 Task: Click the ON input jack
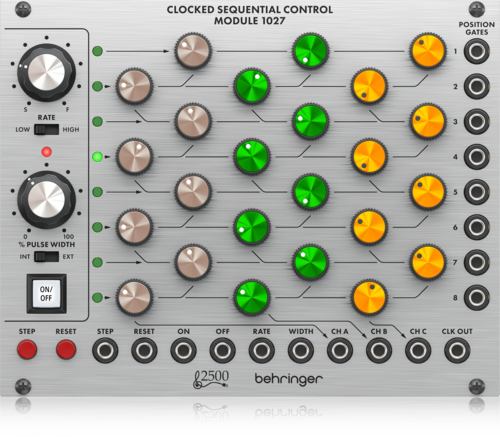(183, 350)
